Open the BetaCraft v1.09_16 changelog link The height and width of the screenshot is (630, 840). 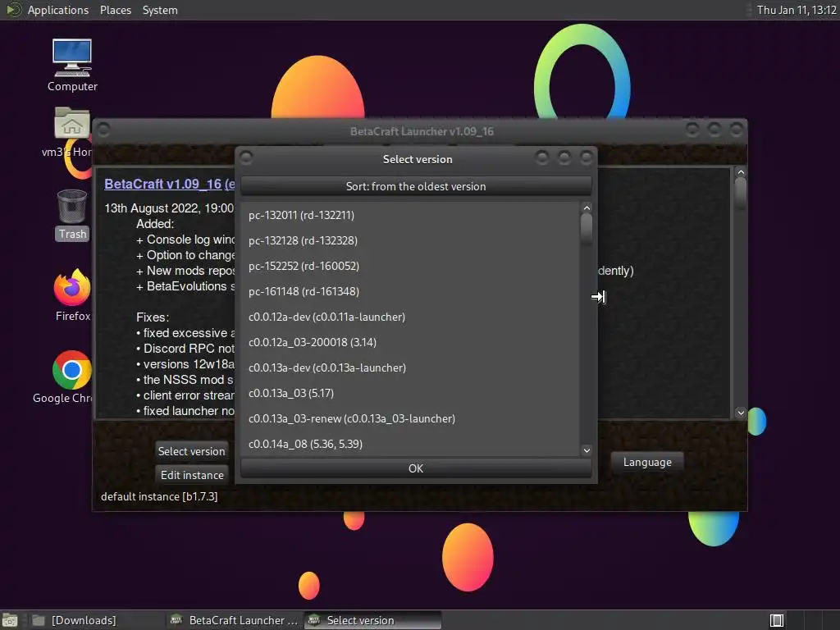click(169, 184)
